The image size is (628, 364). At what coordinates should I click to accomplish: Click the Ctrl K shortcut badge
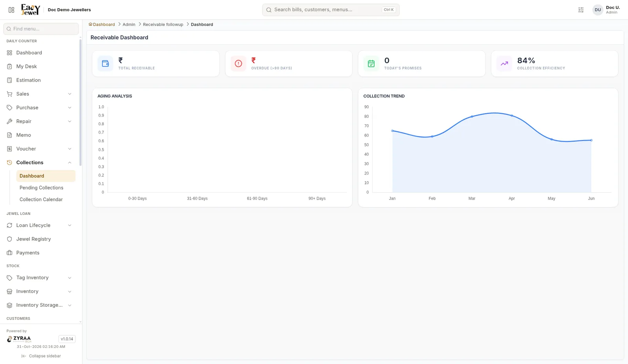389,10
